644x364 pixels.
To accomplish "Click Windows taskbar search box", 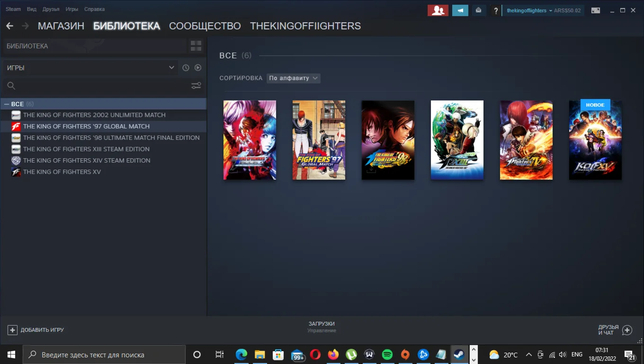I will point(104,355).
